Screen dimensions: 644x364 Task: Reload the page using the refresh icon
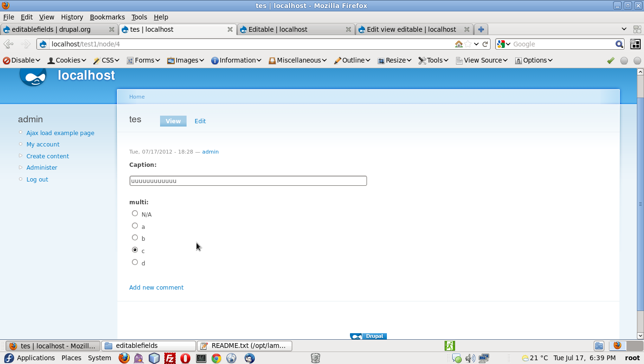point(485,44)
